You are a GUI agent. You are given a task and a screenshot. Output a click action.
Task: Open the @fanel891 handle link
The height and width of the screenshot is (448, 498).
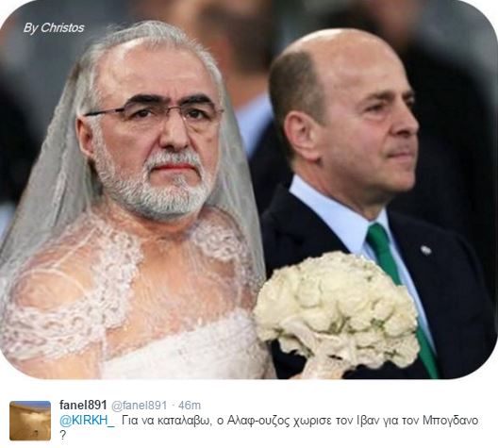(139, 406)
